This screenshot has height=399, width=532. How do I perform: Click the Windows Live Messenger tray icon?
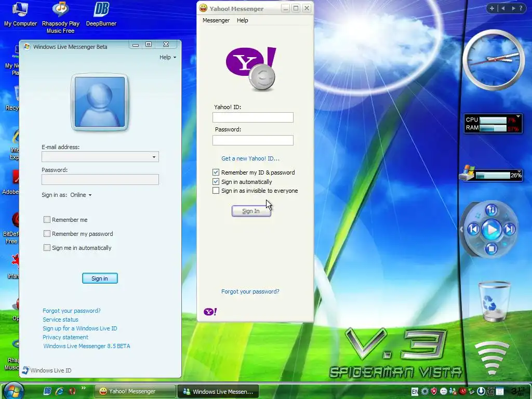(x=453, y=392)
